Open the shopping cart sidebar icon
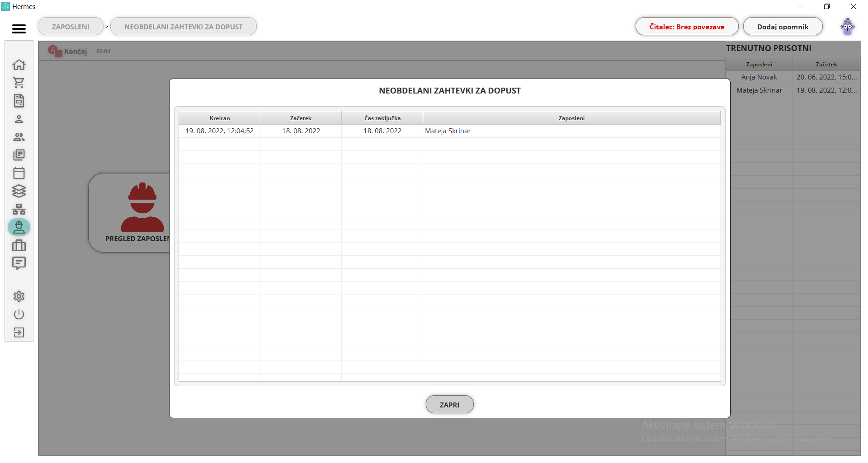The height and width of the screenshot is (463, 868). point(19,83)
